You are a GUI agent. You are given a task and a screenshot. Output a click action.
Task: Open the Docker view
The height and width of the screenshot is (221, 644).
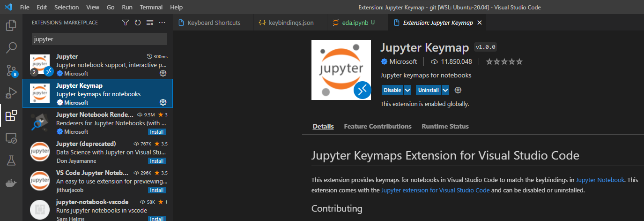pos(11,183)
